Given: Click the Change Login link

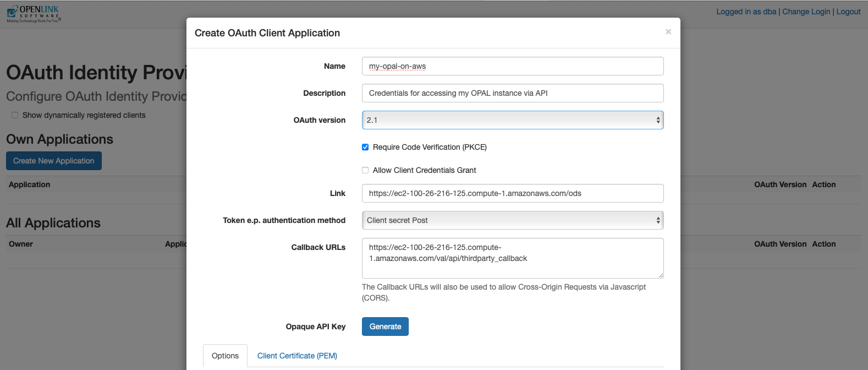Looking at the screenshot, I should 806,12.
